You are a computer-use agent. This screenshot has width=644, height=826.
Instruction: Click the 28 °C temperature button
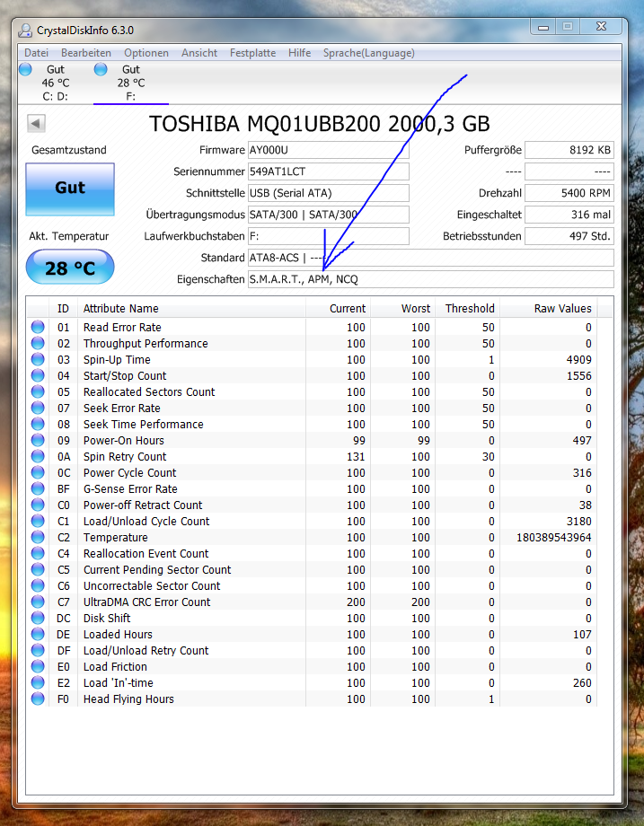pos(70,267)
